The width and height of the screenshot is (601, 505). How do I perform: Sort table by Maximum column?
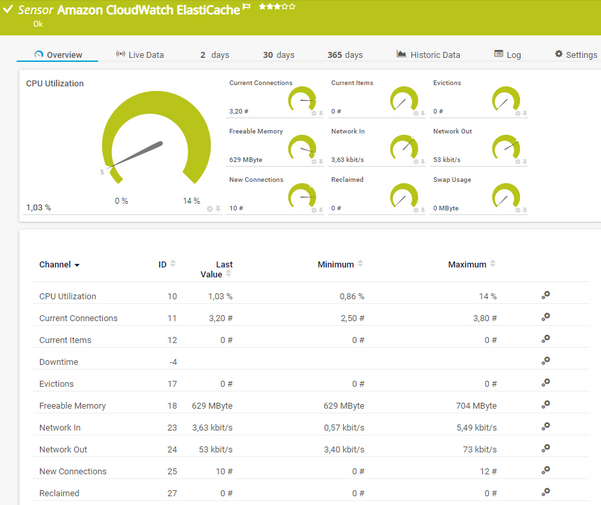tap(472, 264)
